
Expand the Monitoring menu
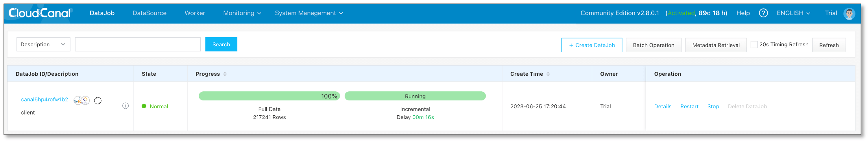point(242,13)
